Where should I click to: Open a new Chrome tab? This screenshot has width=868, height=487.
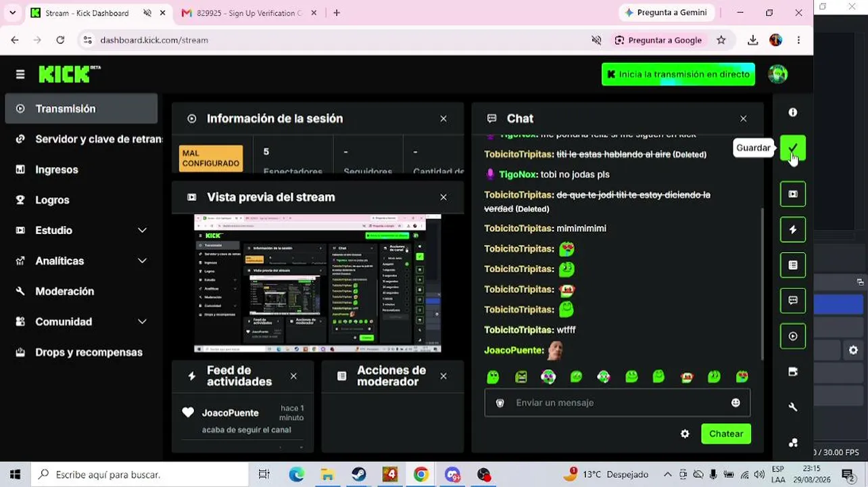point(337,13)
